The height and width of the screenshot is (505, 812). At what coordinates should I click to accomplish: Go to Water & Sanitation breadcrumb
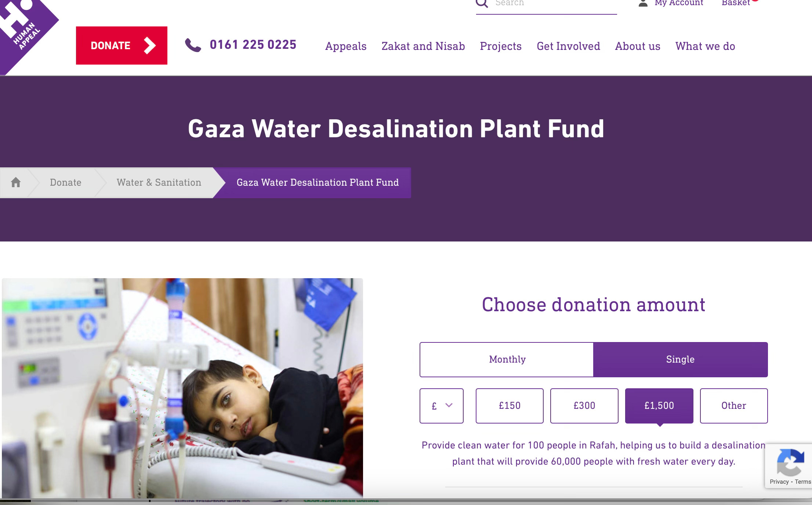coord(159,182)
